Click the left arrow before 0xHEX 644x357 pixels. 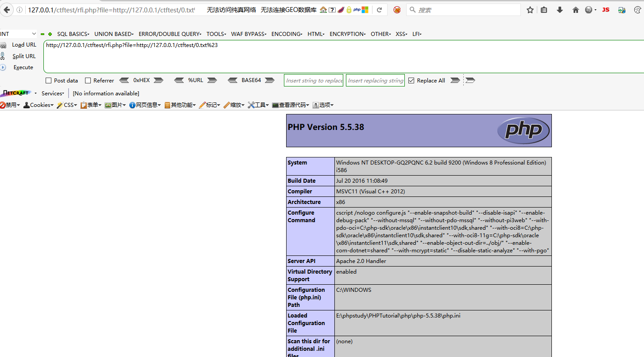[x=124, y=80]
